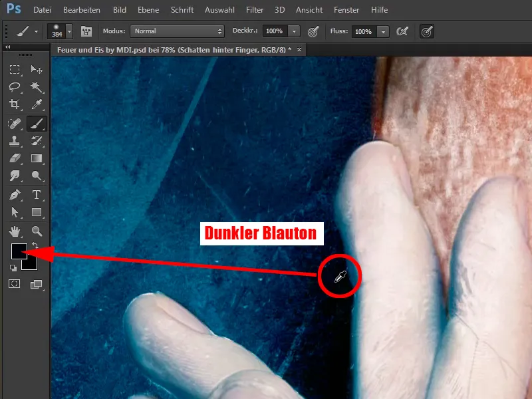This screenshot has height=399, width=532.
Task: Select the Rectangle shape tool
Action: 37,212
